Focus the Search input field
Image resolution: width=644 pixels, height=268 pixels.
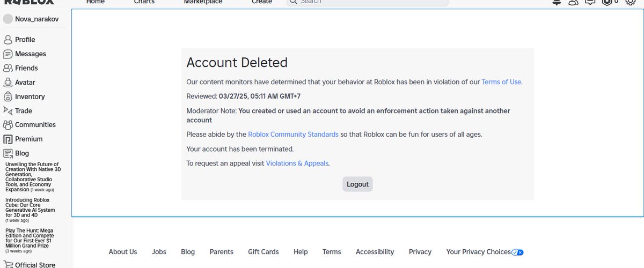tap(367, 2)
